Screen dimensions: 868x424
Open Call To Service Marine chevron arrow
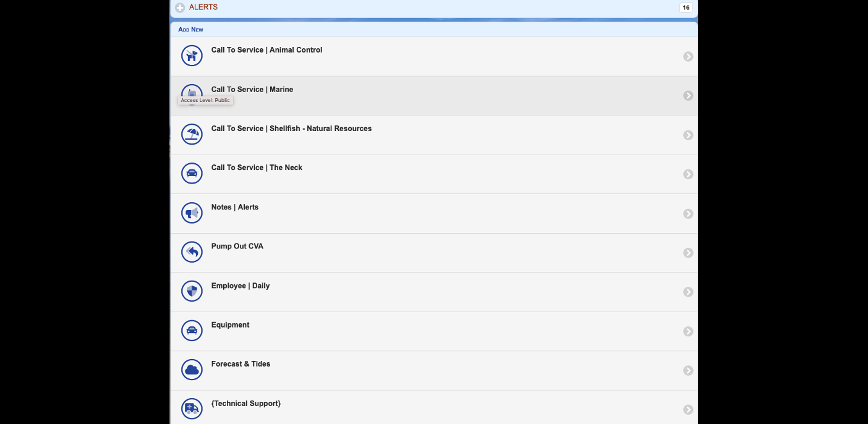pos(688,96)
